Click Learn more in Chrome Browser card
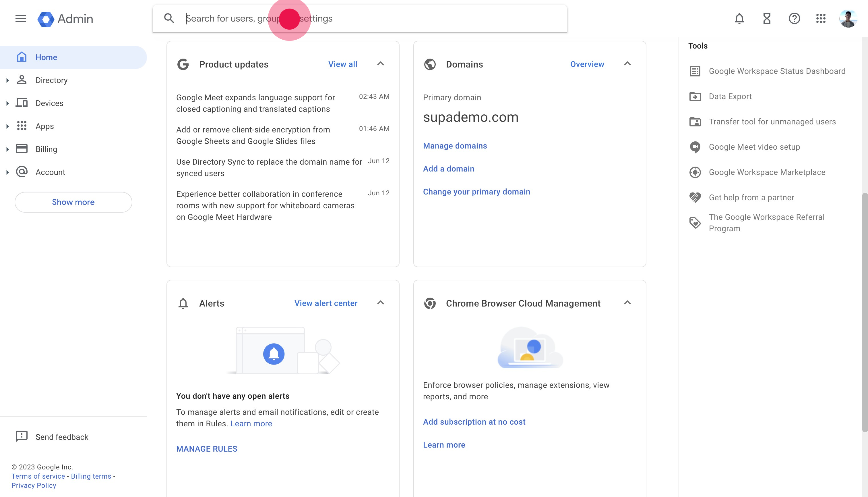Image resolution: width=868 pixels, height=497 pixels. coord(444,445)
